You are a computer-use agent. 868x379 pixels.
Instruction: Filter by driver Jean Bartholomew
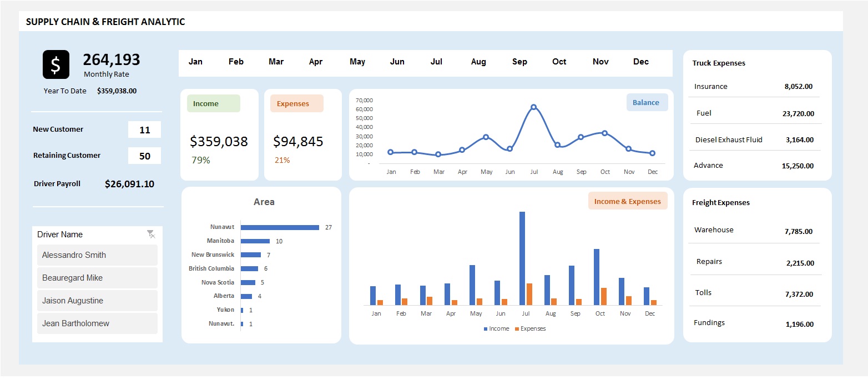[x=97, y=323]
